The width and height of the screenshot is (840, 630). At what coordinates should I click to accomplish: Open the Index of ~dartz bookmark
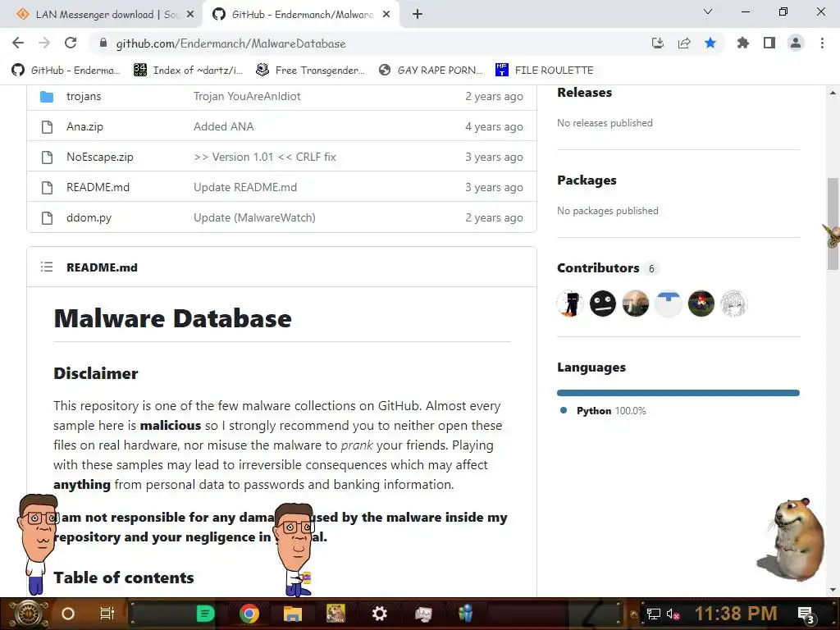coord(188,71)
